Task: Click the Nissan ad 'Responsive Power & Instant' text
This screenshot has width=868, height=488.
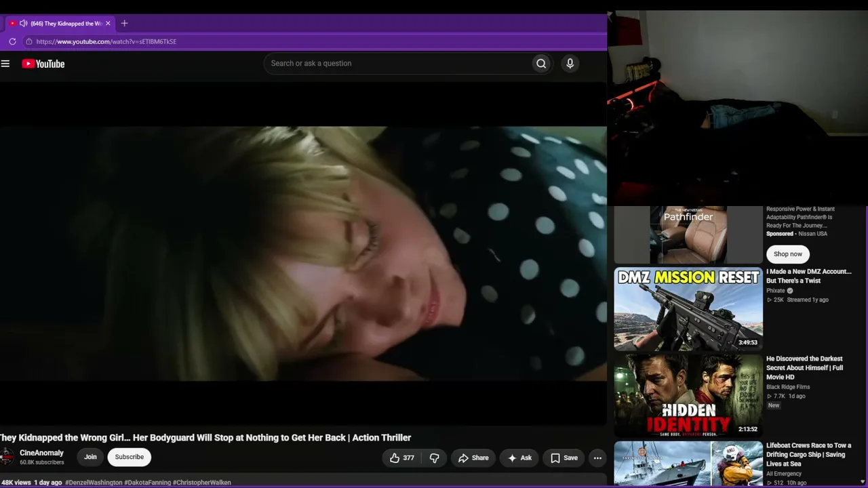Action: tap(801, 217)
